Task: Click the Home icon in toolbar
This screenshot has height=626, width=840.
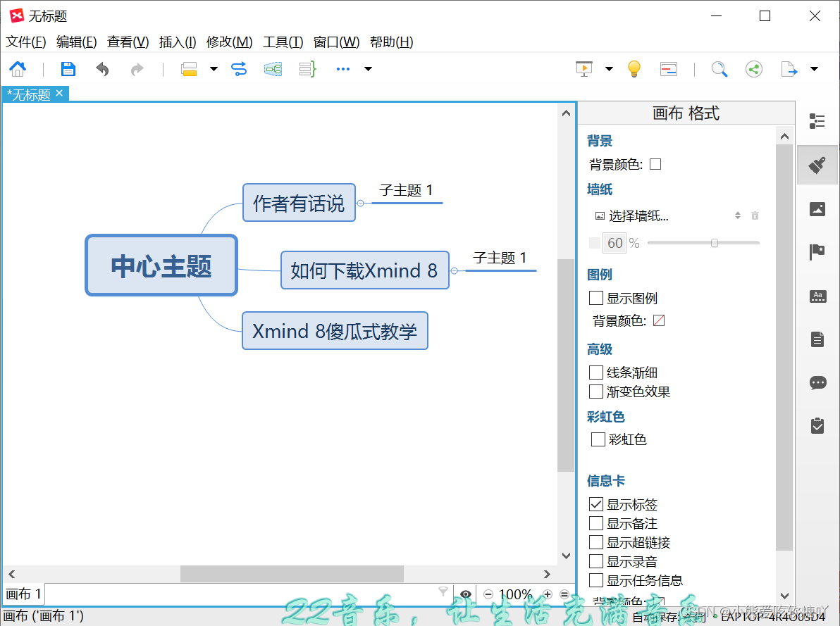Action: pos(18,68)
